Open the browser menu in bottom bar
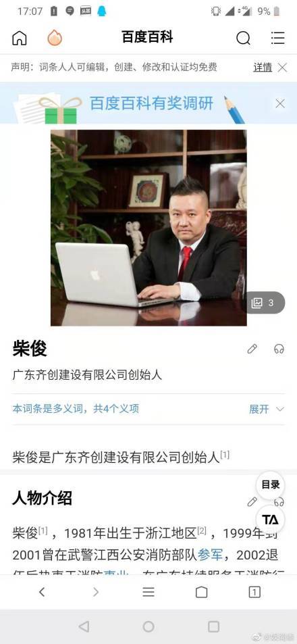 [148, 592]
